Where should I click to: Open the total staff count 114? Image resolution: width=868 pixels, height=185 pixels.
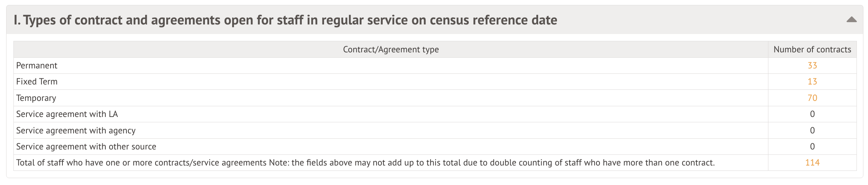coord(812,163)
